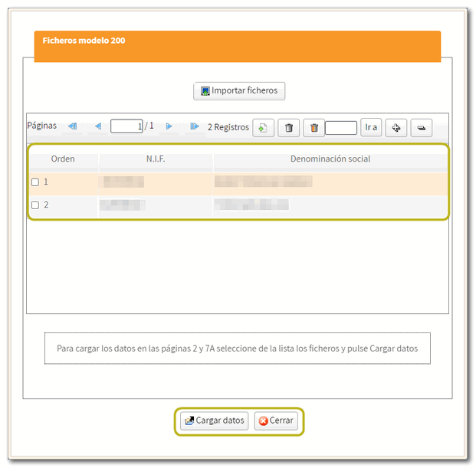Click the add record icon with green arrow
Screen dimensions: 476x468
click(263, 128)
